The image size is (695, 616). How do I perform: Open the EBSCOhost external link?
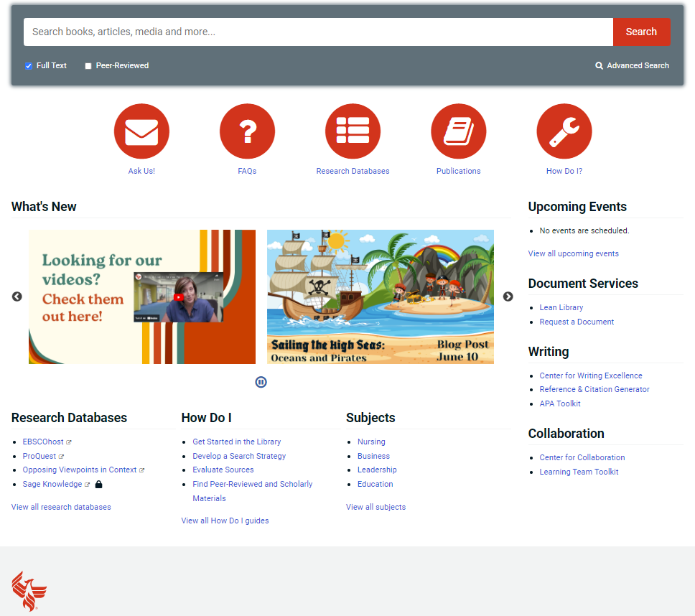45,441
